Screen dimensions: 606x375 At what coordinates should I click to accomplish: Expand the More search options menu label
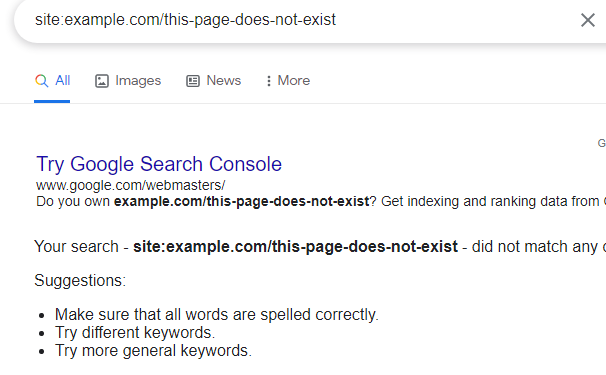(x=294, y=80)
